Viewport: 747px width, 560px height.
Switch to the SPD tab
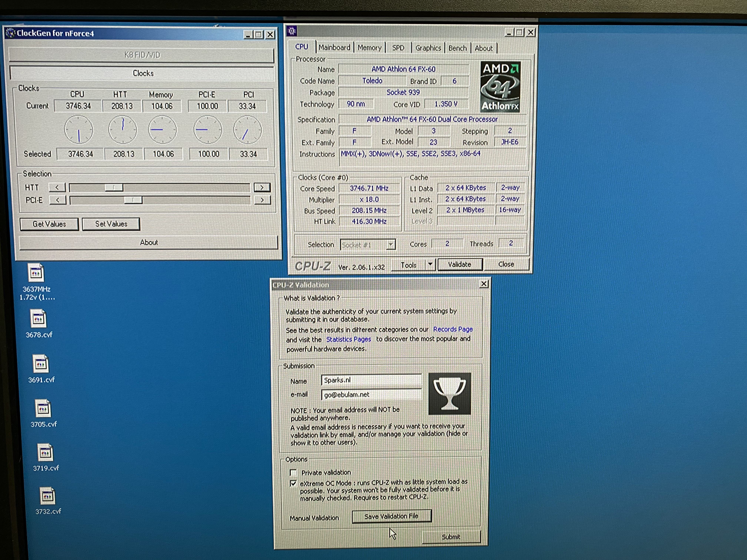(x=398, y=48)
